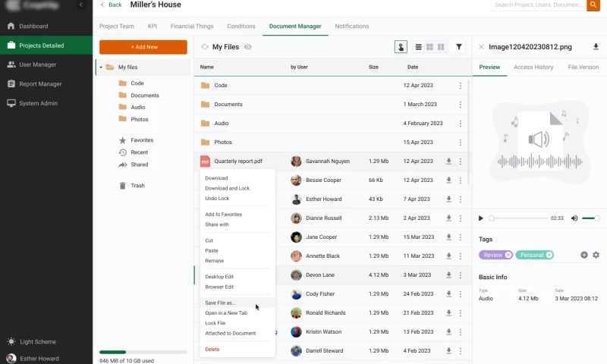The image size is (607, 364).
Task: Collapse the sidebar with the chevron
Action: click(x=81, y=5)
